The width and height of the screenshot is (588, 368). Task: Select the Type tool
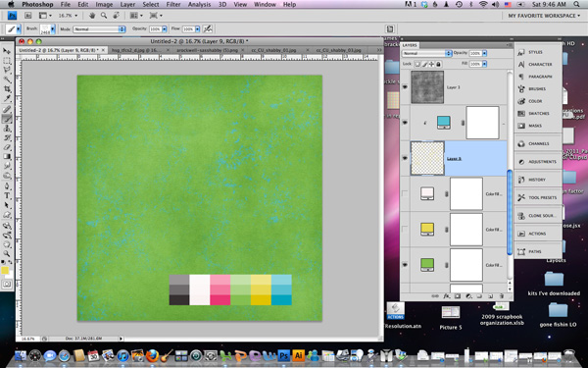click(7, 195)
